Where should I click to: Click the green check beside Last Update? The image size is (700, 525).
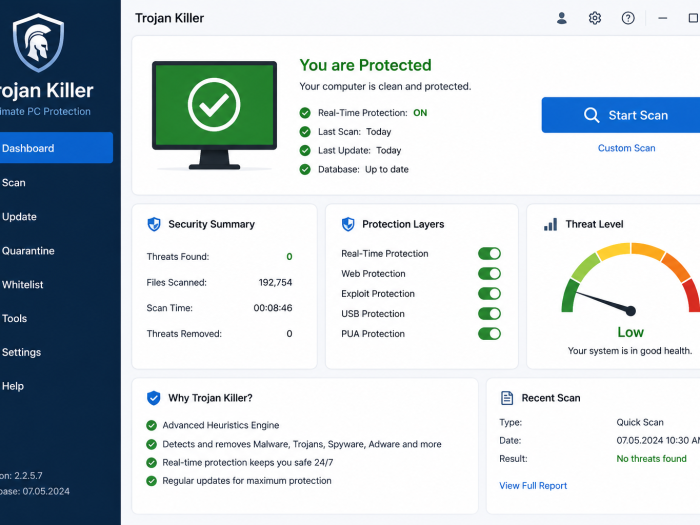(305, 150)
